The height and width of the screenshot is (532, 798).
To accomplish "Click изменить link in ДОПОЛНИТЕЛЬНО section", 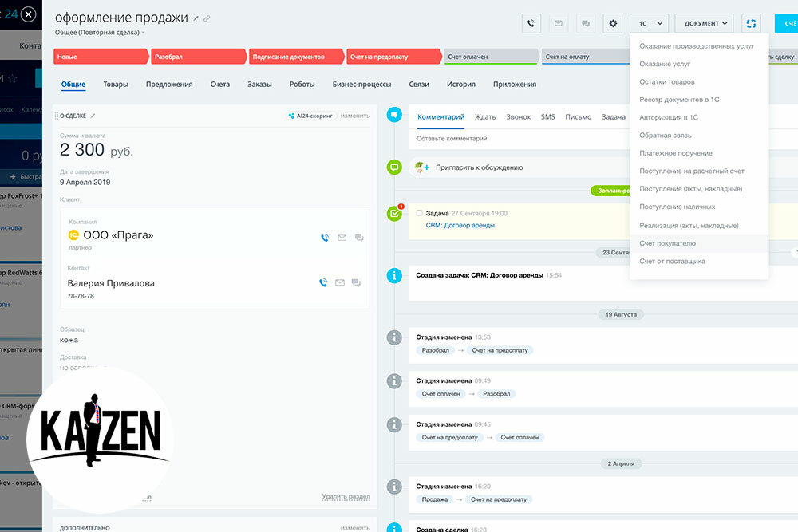I will (355, 528).
